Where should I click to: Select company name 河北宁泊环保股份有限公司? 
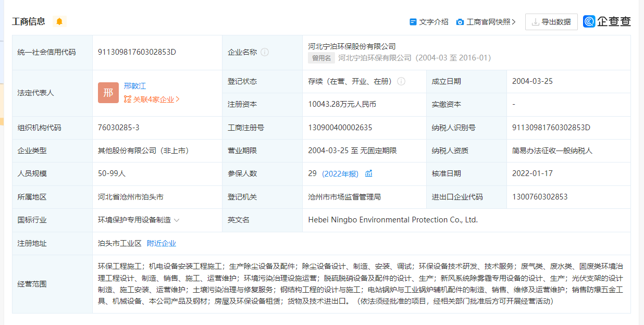[352, 46]
